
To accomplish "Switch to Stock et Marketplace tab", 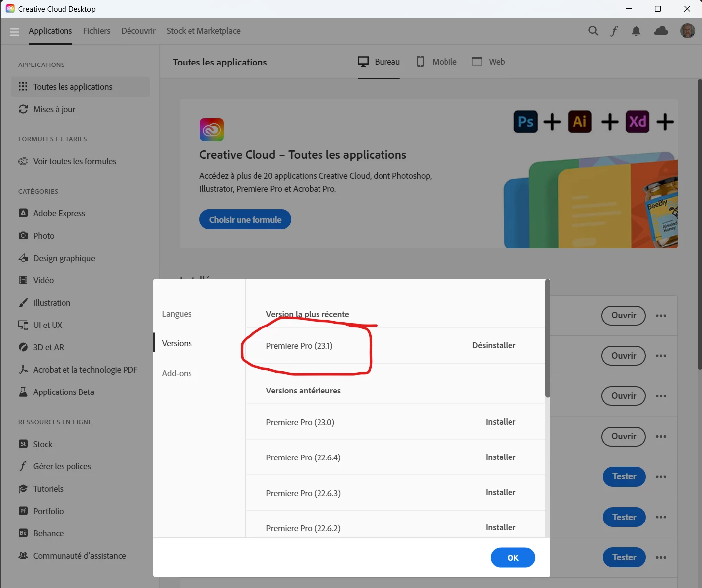I will pos(203,31).
